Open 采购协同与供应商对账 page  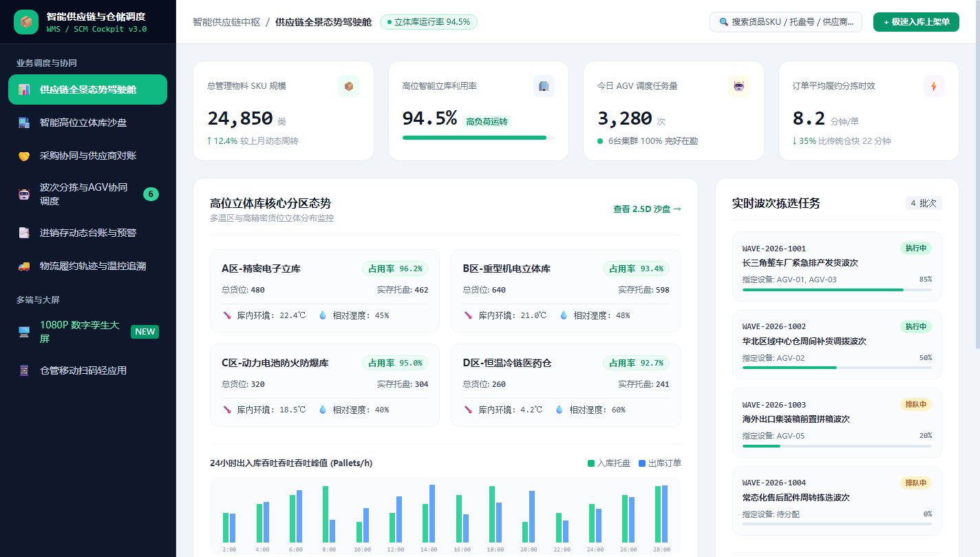[x=87, y=156]
